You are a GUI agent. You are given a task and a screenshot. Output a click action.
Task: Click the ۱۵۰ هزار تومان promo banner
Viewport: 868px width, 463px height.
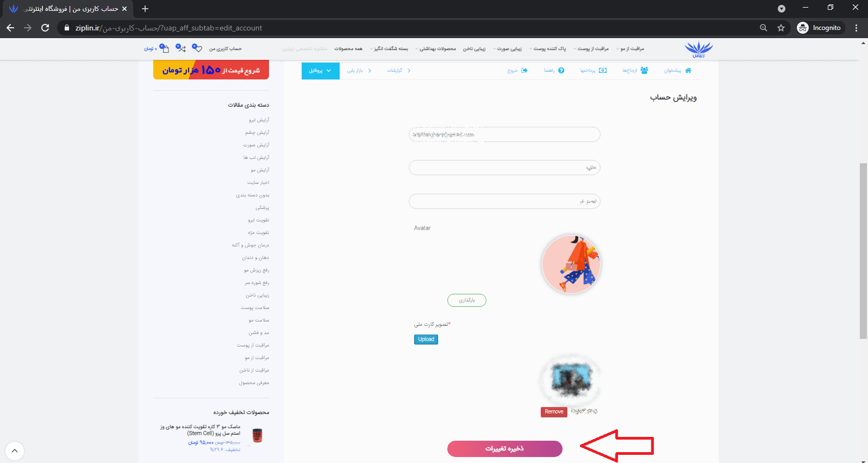211,70
